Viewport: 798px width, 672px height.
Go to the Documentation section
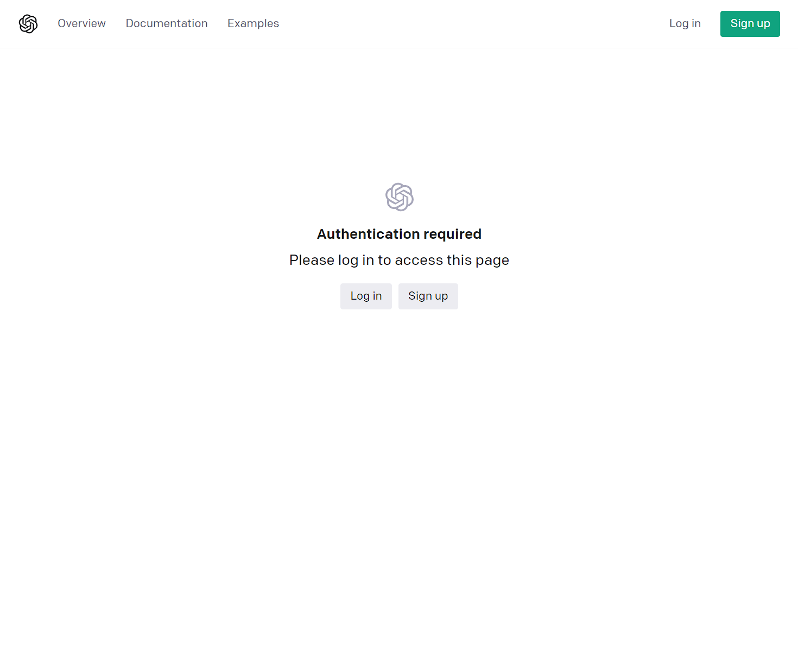click(x=167, y=23)
